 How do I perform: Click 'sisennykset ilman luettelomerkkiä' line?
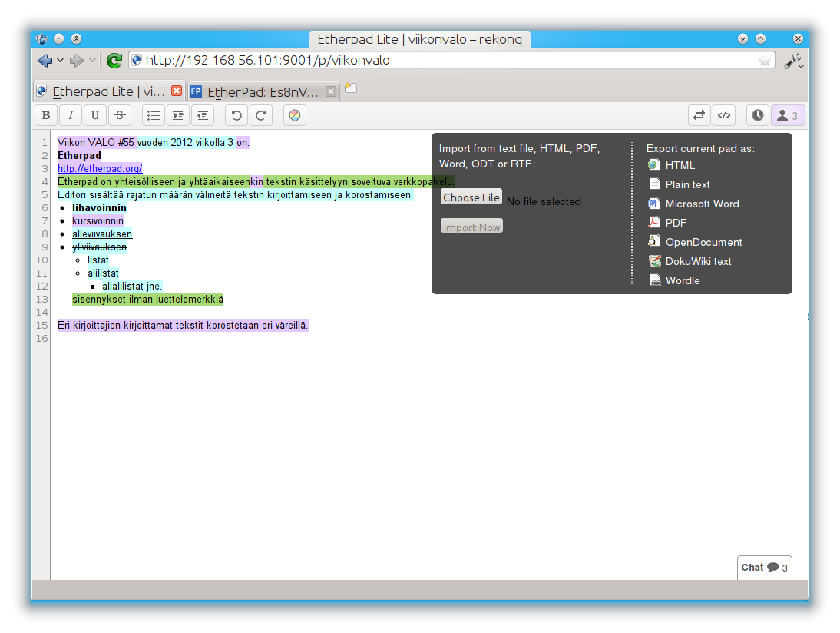pos(148,299)
